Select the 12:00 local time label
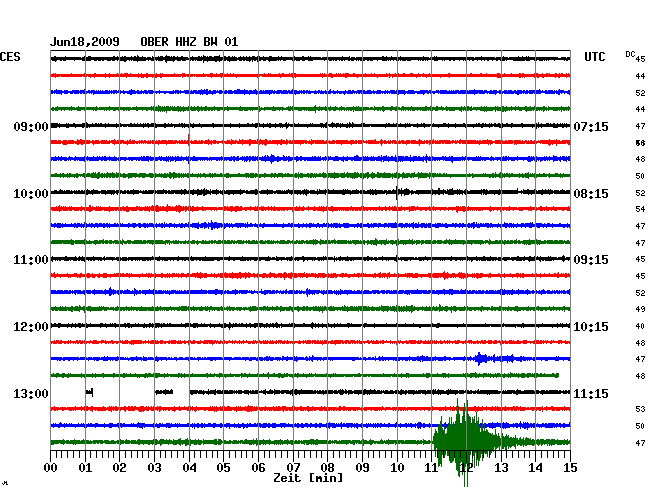Viewport: 650px width, 494px height. (x=31, y=327)
